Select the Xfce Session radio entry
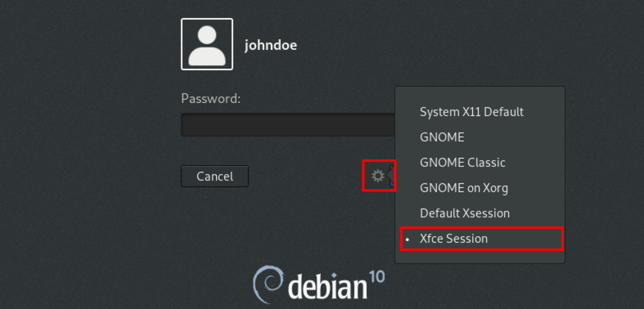This screenshot has height=309, width=644. (x=454, y=239)
